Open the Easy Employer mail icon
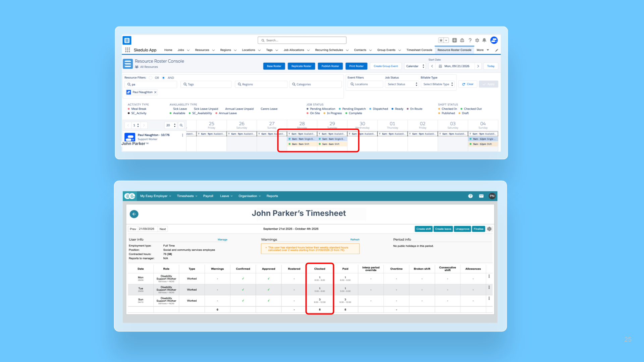This screenshot has height=362, width=644. coord(481,196)
